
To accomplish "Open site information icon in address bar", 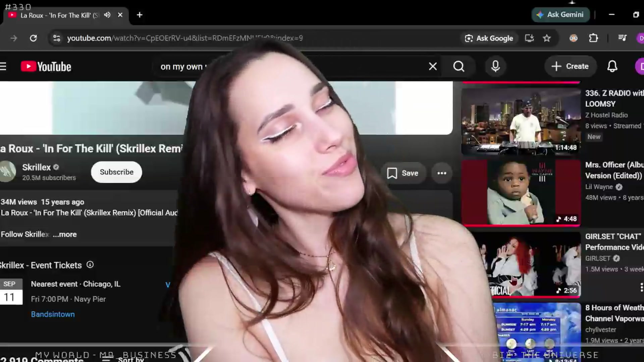I will (x=57, y=38).
